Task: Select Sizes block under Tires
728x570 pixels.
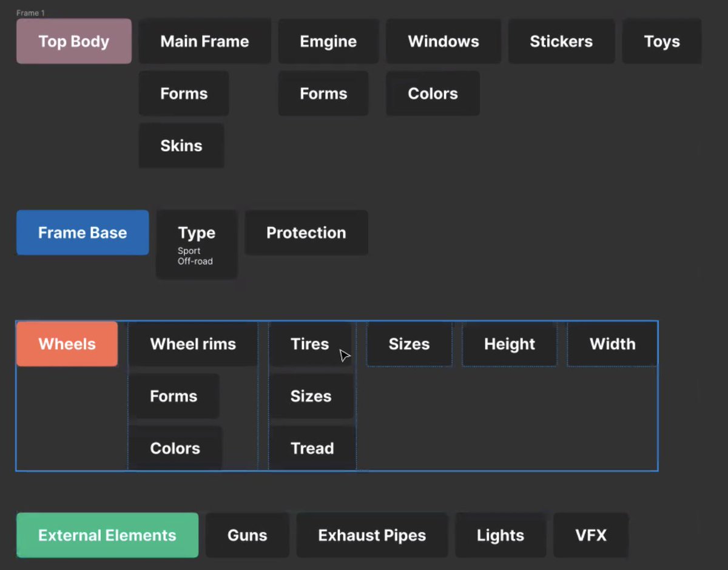Action: tap(311, 396)
